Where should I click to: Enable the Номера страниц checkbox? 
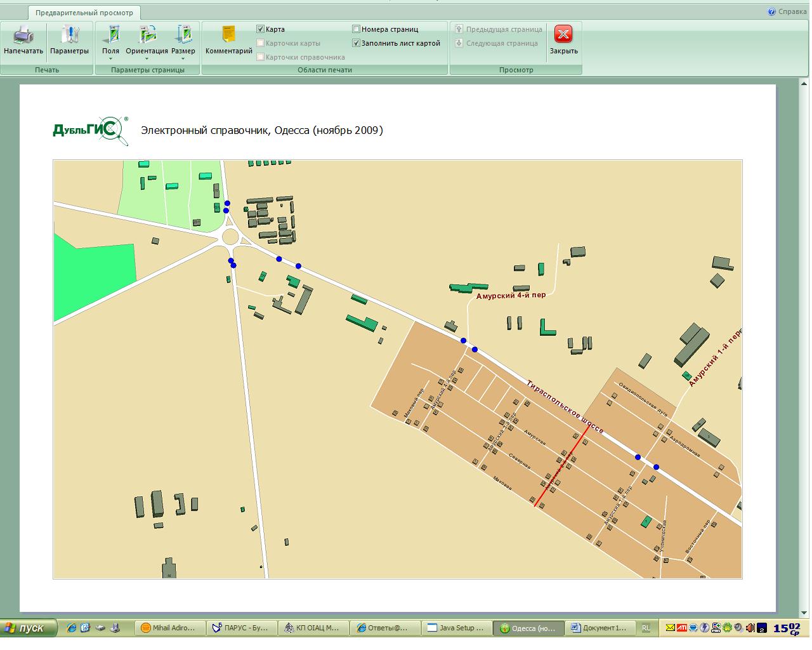click(357, 29)
